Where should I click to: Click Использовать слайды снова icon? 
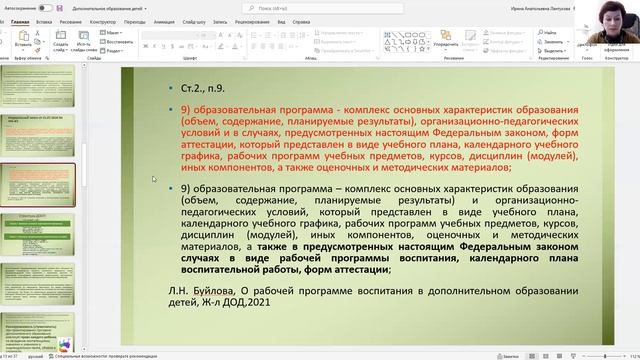(84, 36)
